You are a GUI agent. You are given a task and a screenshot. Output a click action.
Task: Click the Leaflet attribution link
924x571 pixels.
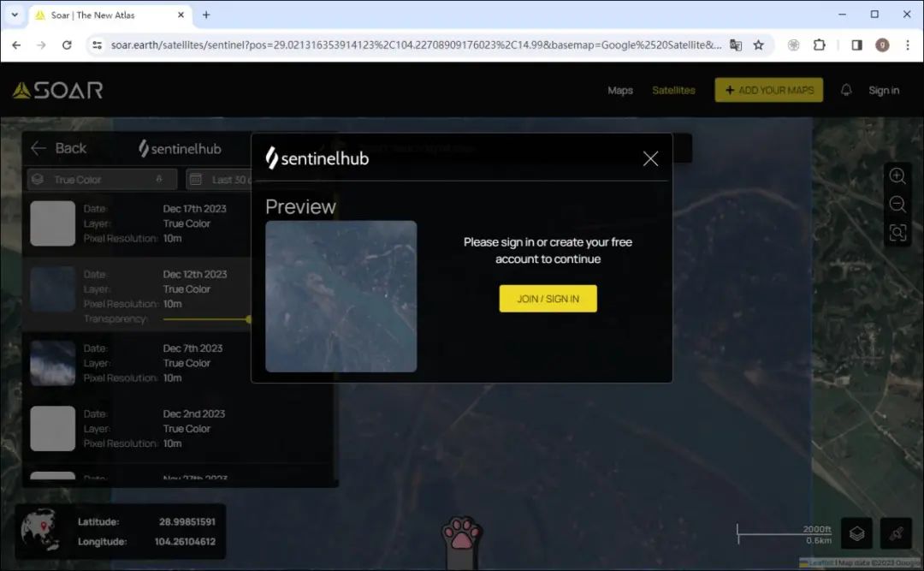coord(821,563)
